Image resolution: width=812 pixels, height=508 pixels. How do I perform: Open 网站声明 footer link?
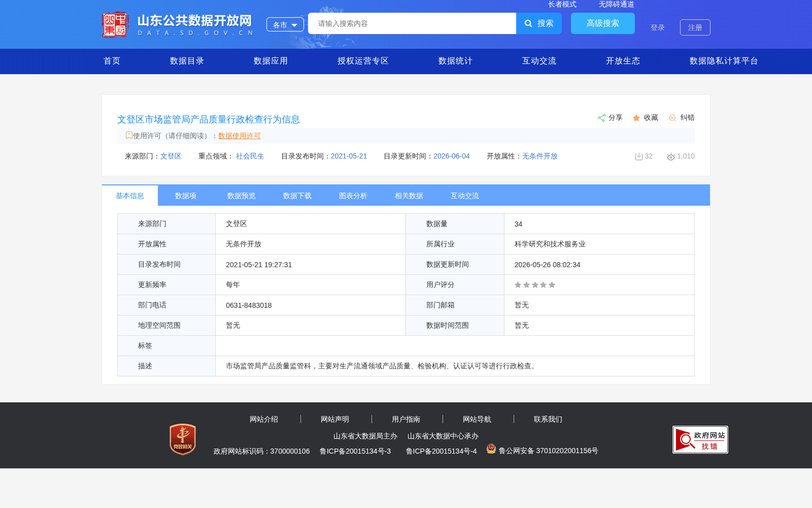335,419
